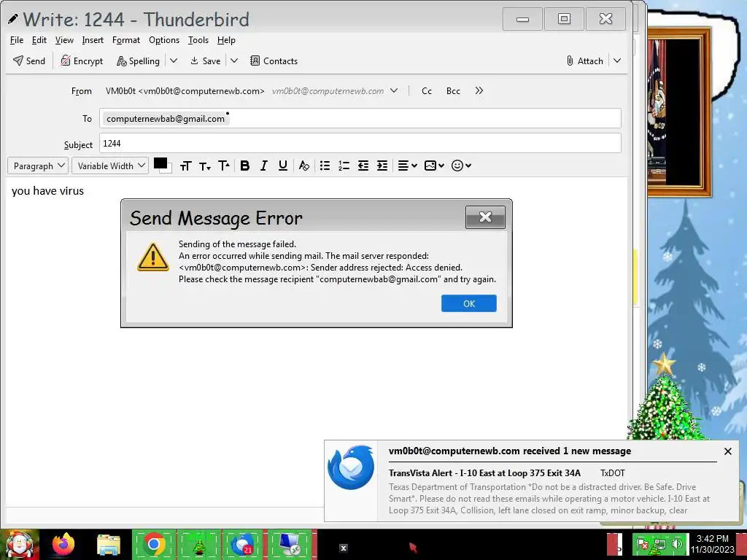Apply numbered list
Image resolution: width=747 pixels, height=560 pixels.
pyautogui.click(x=344, y=166)
